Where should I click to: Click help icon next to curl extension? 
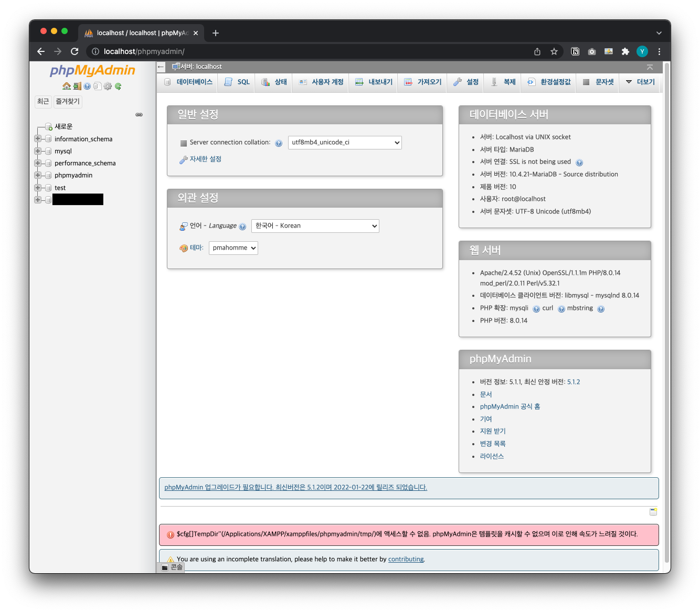[x=561, y=309]
